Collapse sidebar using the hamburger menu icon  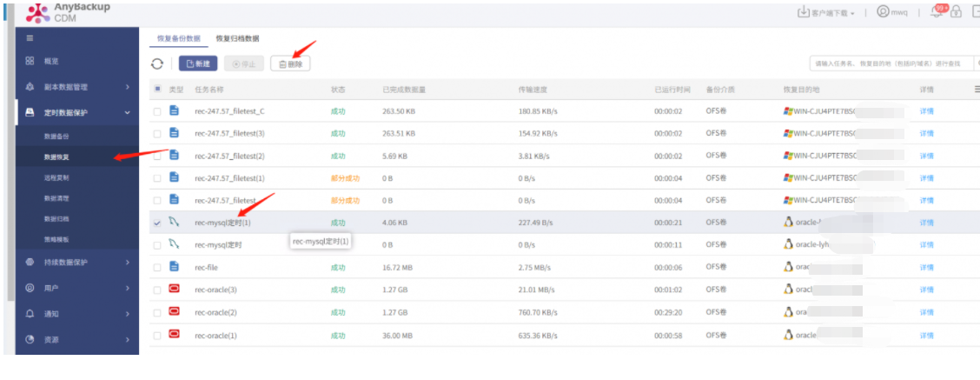30,38
